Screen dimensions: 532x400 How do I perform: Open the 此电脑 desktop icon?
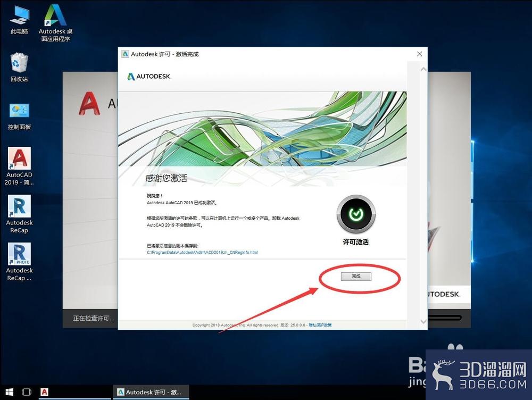click(19, 20)
